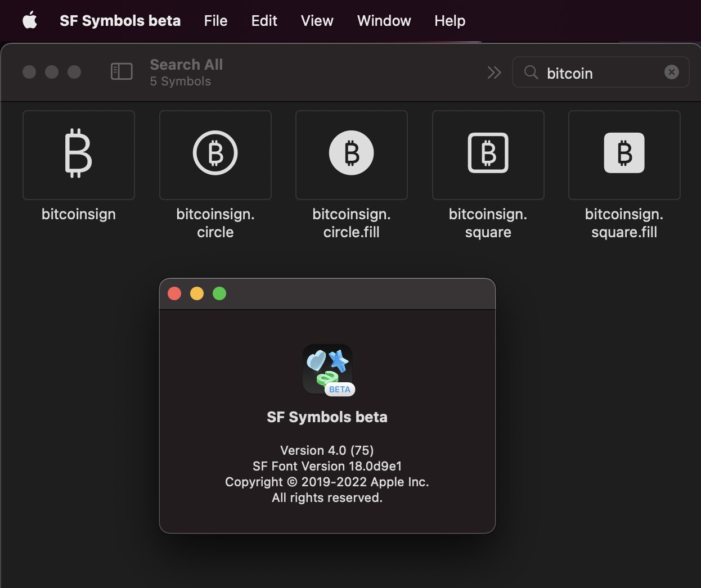Image resolution: width=701 pixels, height=588 pixels.
Task: Clear the bitcoin search text
Action: 672,72
